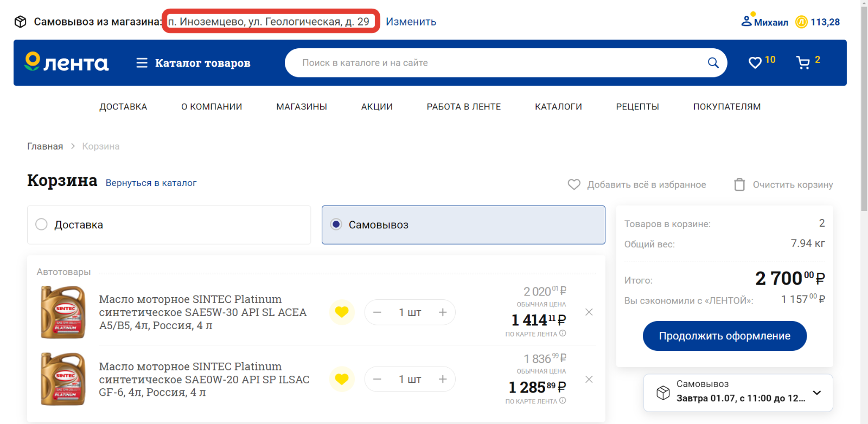Click breadcrumb arrow after Главная
The height and width of the screenshot is (424, 868).
click(x=73, y=146)
